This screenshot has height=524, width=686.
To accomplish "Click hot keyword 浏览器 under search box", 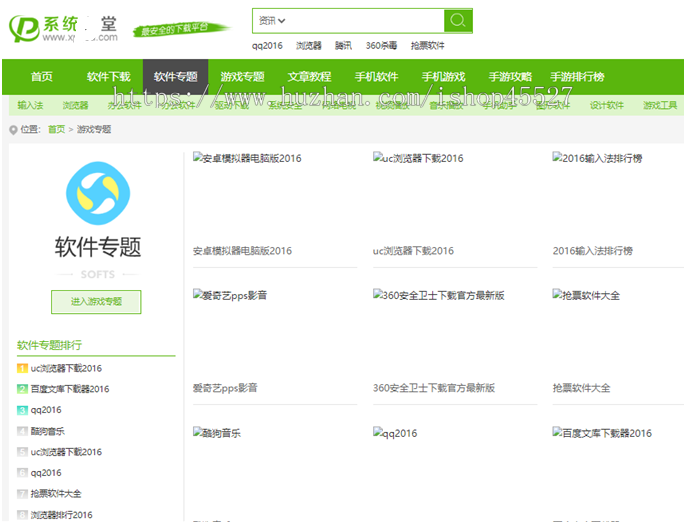I will 308,45.
